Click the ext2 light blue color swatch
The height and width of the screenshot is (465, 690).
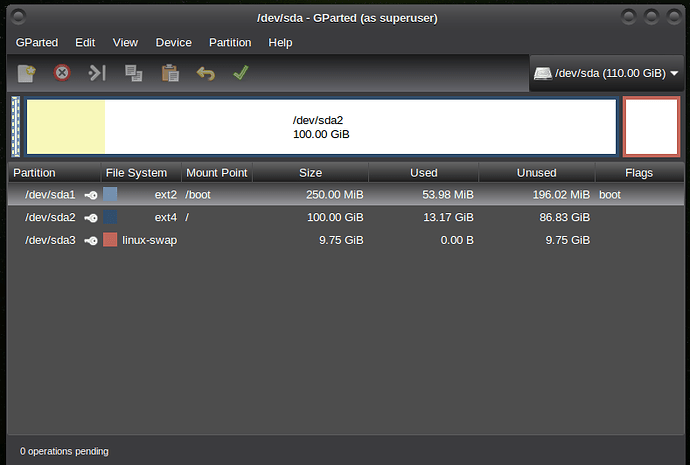tap(110, 194)
